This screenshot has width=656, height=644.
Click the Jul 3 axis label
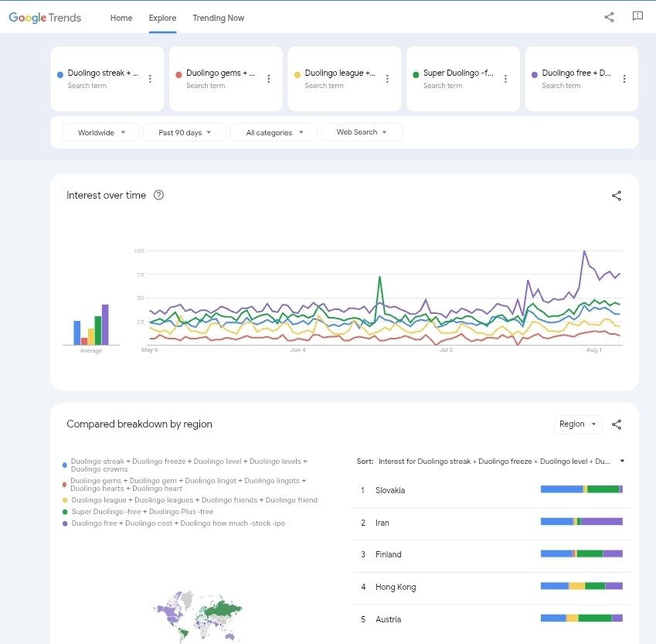click(446, 350)
